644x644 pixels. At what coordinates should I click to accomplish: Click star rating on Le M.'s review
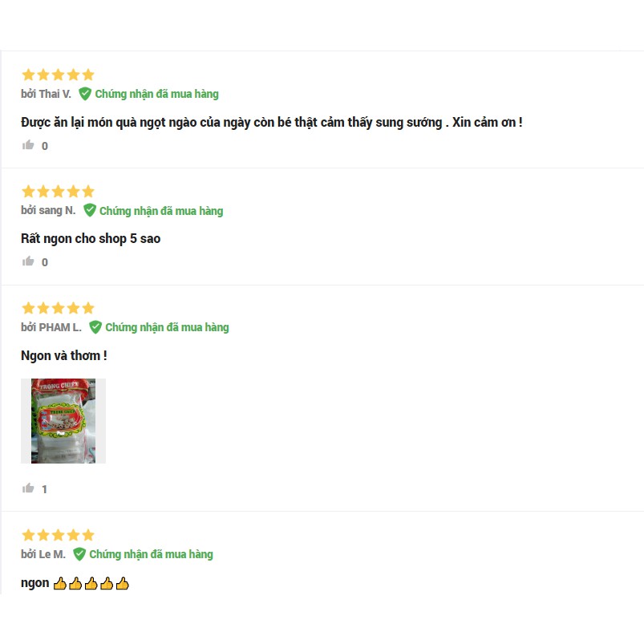pos(58,535)
